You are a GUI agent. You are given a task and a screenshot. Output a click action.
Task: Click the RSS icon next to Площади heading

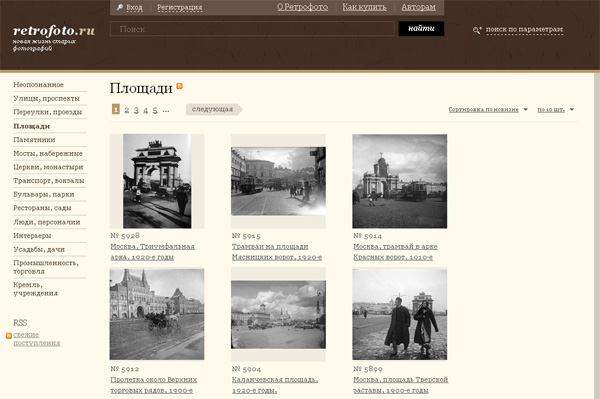pos(179,86)
